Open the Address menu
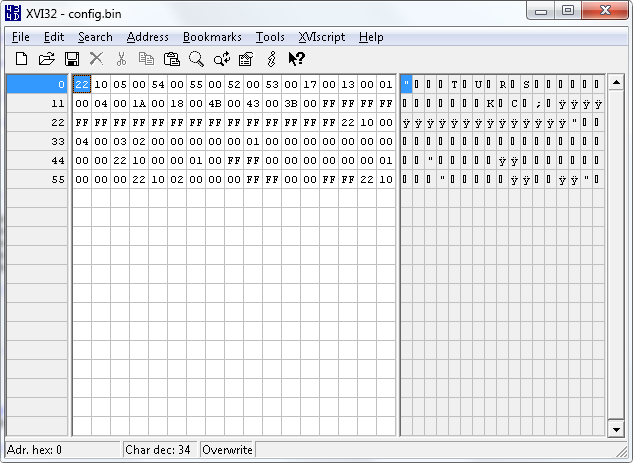 click(x=147, y=37)
